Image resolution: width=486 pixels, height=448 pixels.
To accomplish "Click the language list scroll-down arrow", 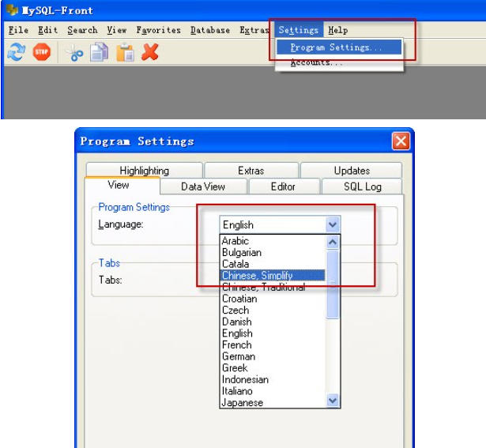I will click(x=333, y=401).
